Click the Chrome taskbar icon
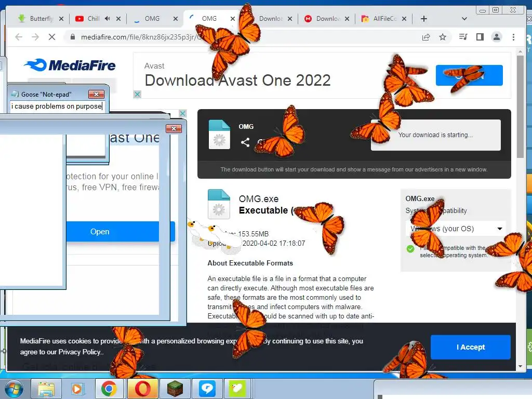The height and width of the screenshot is (399, 532). tap(109, 389)
